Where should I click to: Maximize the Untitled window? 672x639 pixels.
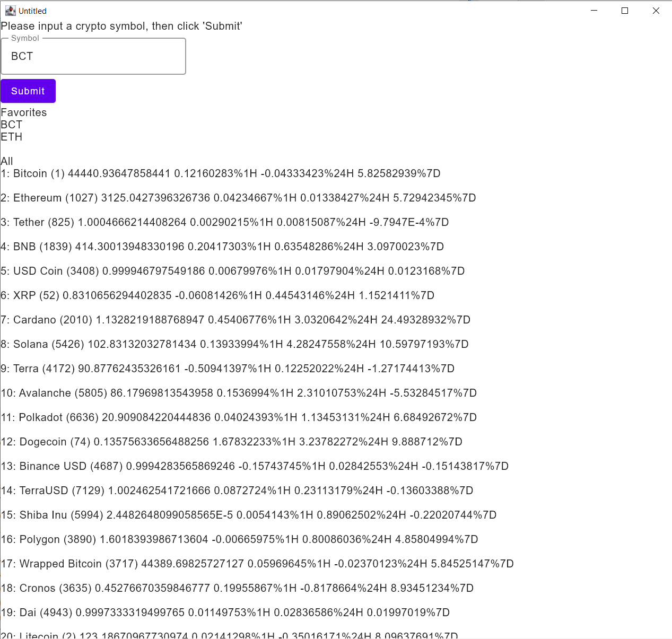(625, 11)
